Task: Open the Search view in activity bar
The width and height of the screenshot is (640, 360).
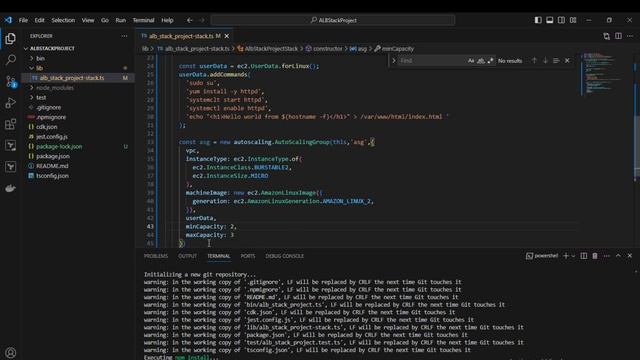Action: 11,60
